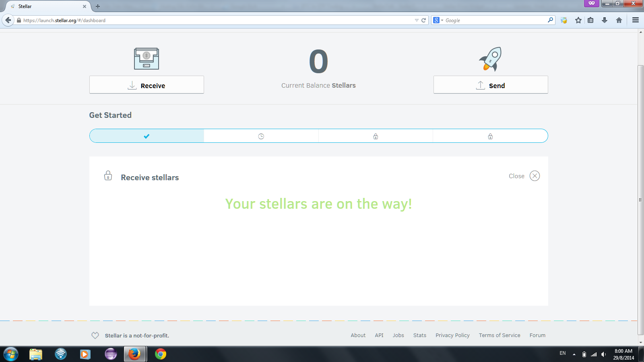Click the battery tray icon
Viewport: 644px width, 362px height.
point(584,354)
